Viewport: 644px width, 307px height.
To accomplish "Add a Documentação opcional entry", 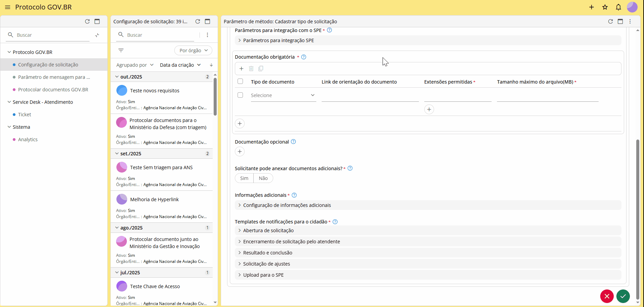I will (240, 151).
